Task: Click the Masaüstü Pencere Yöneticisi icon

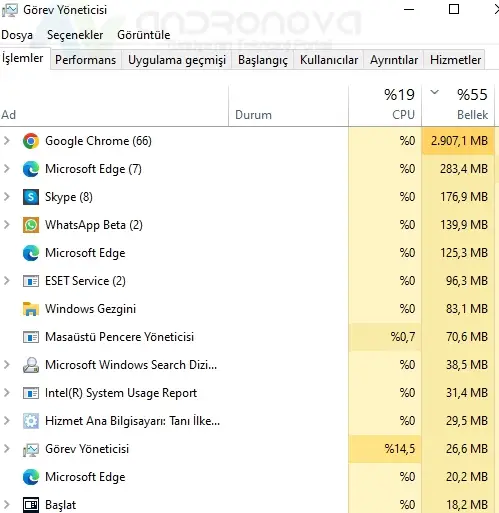Action: [x=31, y=337]
